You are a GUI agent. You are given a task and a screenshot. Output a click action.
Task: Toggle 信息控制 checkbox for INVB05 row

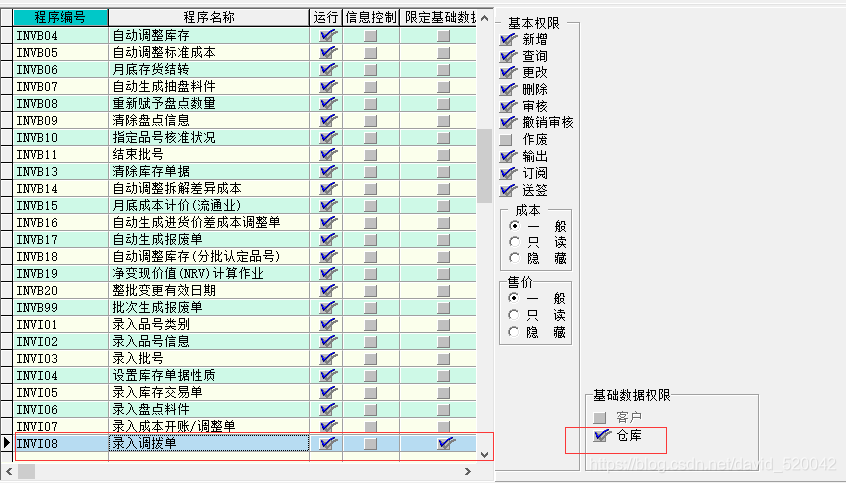tap(371, 53)
